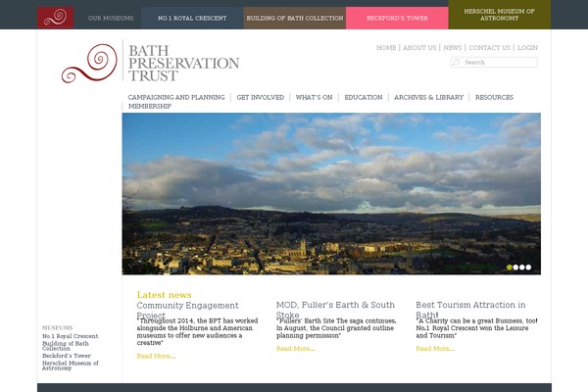Click the 'Throughout 2014, the BPT has worked' excerpt
Viewport: 588px width, 392px height.
197,332
